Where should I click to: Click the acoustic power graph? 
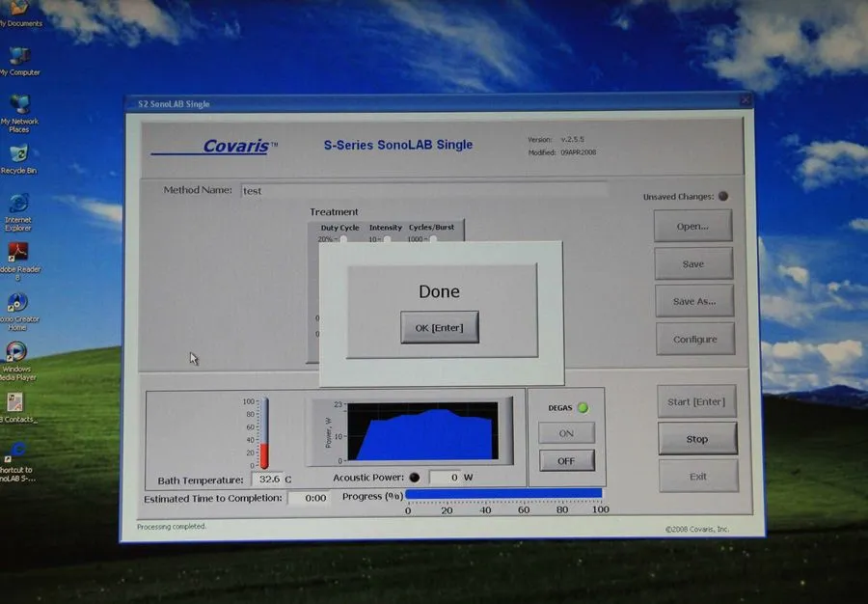point(422,431)
